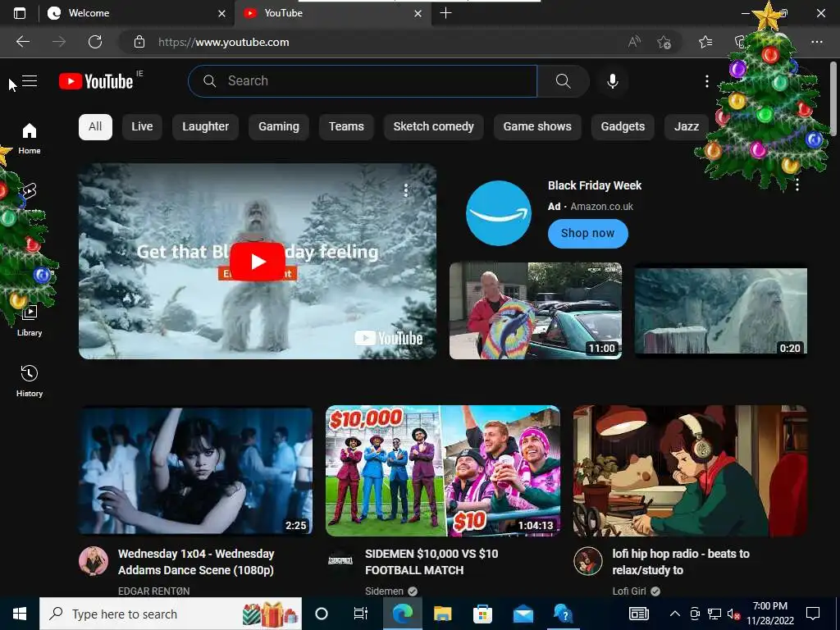View site information lock icon

pos(139,42)
